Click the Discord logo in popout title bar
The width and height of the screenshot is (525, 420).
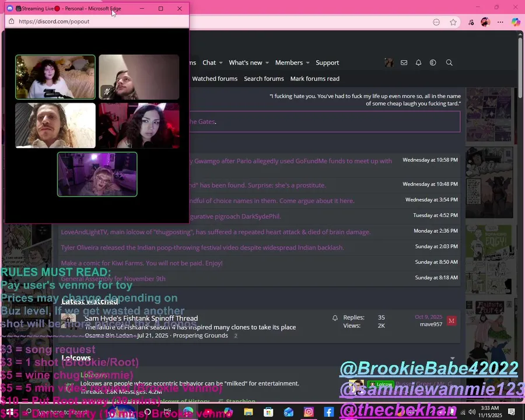(x=10, y=8)
